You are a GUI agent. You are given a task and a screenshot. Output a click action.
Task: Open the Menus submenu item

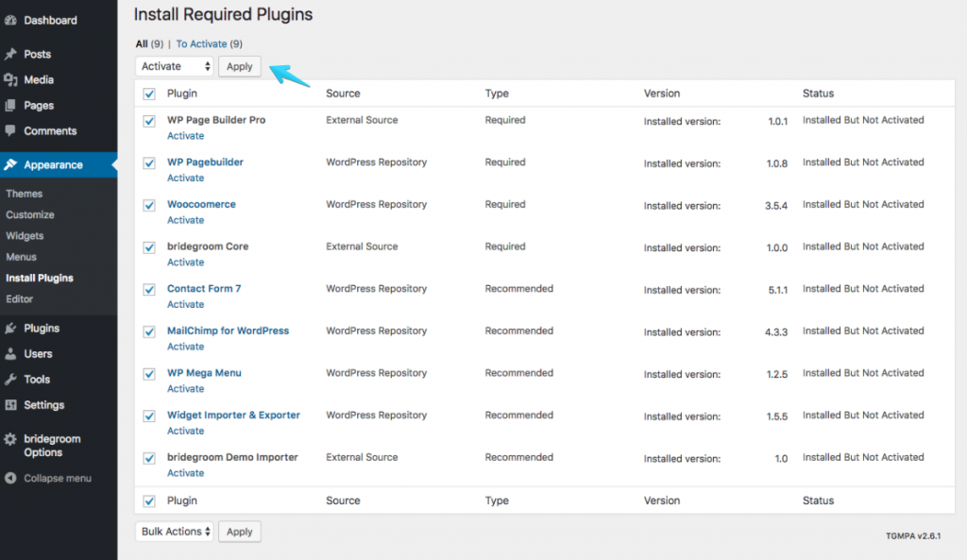21,257
